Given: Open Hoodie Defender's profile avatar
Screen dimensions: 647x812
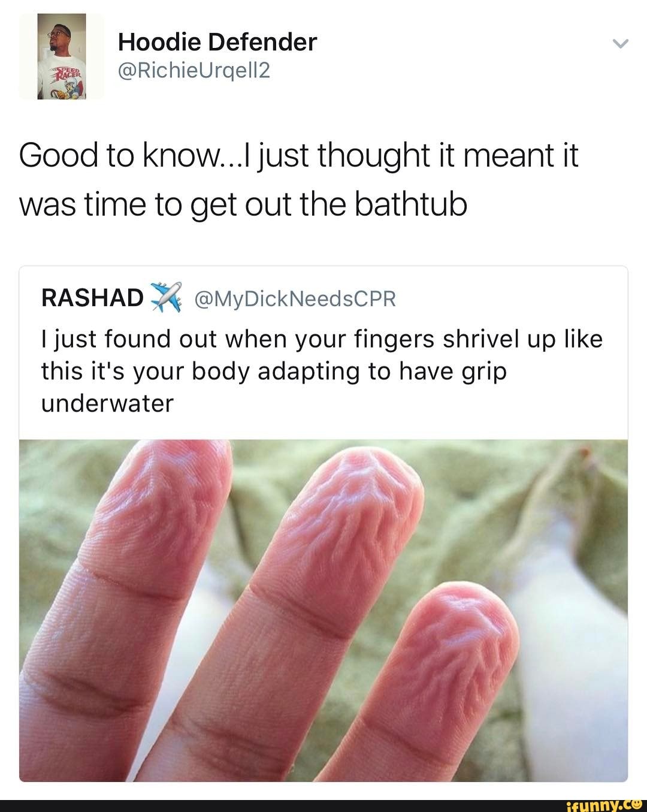Looking at the screenshot, I should coord(62,56).
